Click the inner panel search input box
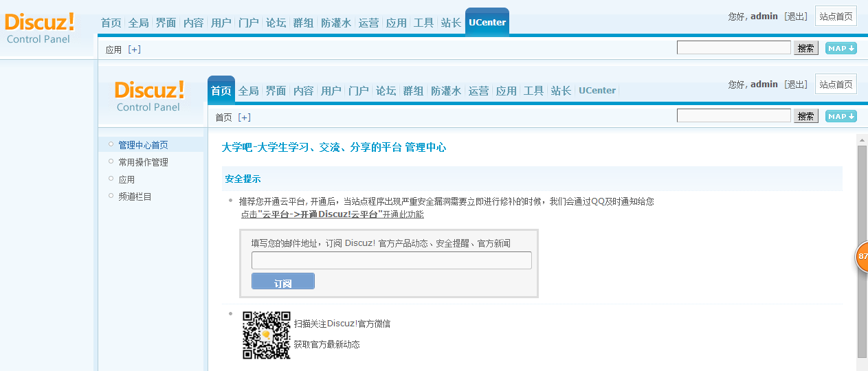Image resolution: width=868 pixels, height=371 pixels. [734, 115]
